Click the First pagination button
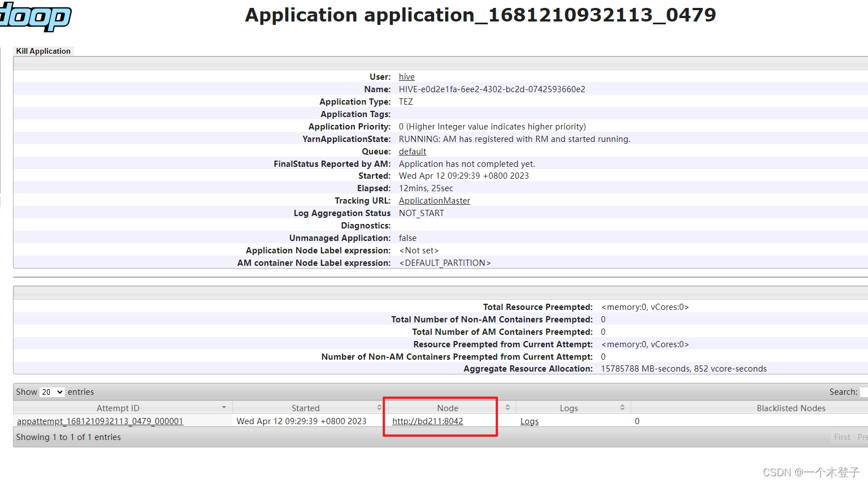The height and width of the screenshot is (483, 868). [x=841, y=437]
